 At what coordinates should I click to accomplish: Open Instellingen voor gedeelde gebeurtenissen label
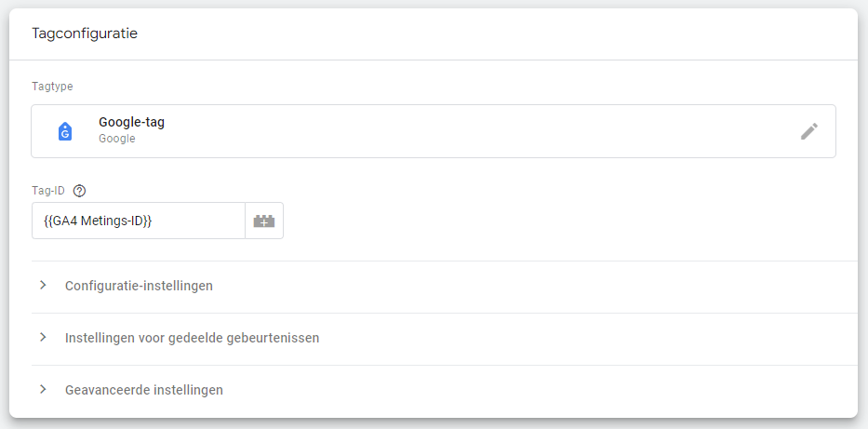192,338
